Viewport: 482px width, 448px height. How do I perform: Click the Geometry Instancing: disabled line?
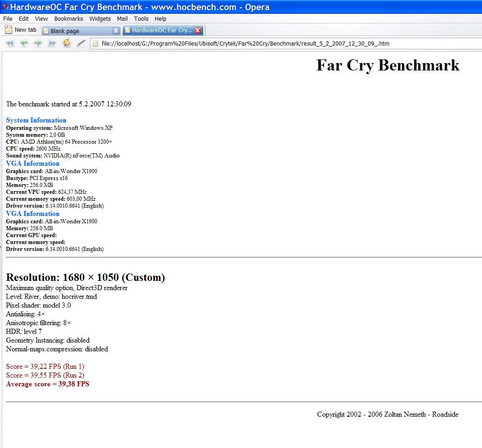[x=47, y=340]
